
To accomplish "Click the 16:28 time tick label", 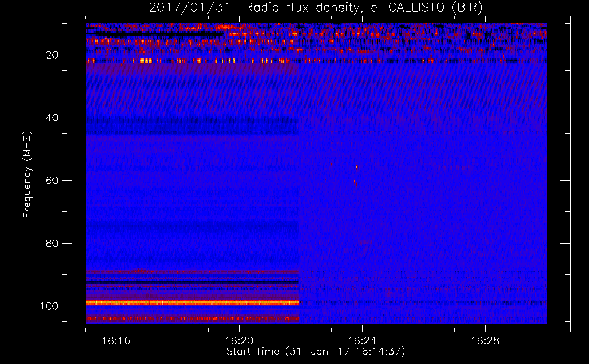I will (485, 341).
